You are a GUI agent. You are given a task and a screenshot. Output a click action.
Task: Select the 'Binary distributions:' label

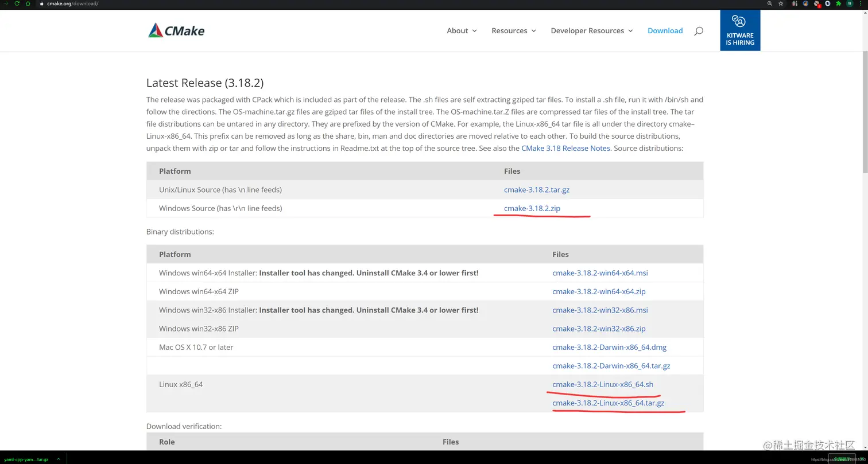[x=180, y=232]
